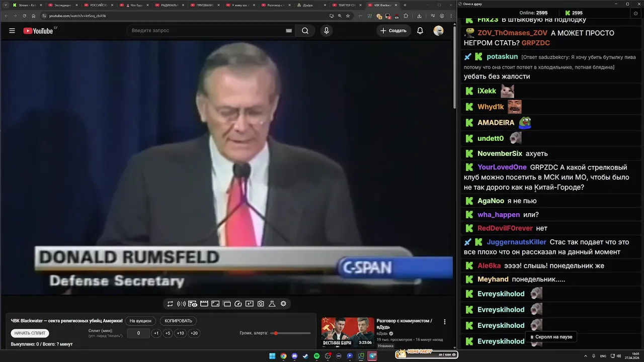This screenshot has width=644, height=362.
Task: Click the flask icon in the player toolbar
Action: pos(272,304)
